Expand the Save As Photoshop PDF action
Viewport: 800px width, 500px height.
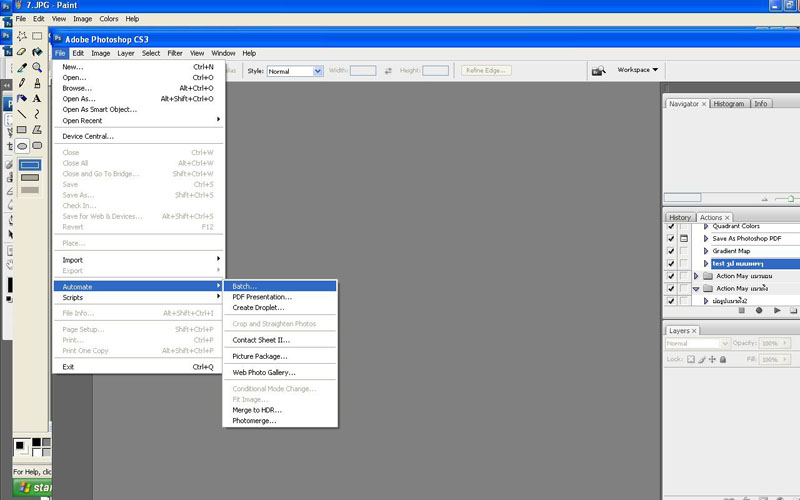706,238
